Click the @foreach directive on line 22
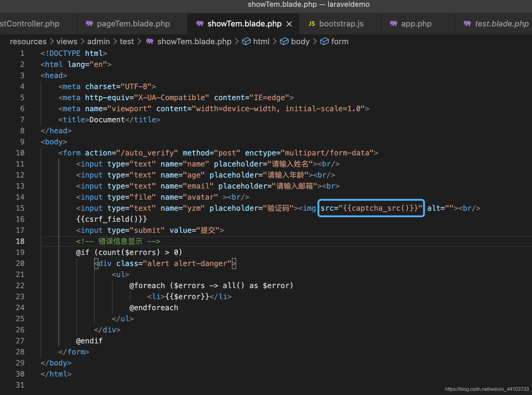532x395 pixels. (x=211, y=286)
